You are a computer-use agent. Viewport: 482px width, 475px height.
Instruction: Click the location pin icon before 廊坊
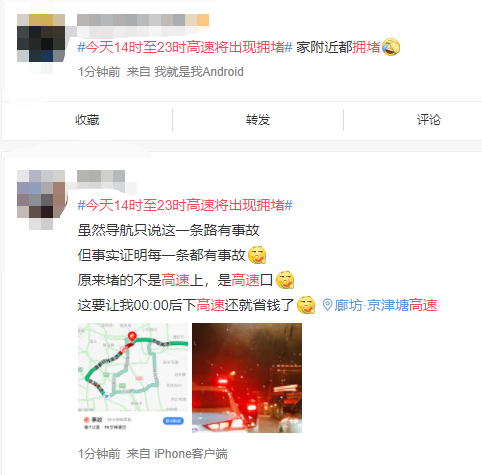coord(327,305)
